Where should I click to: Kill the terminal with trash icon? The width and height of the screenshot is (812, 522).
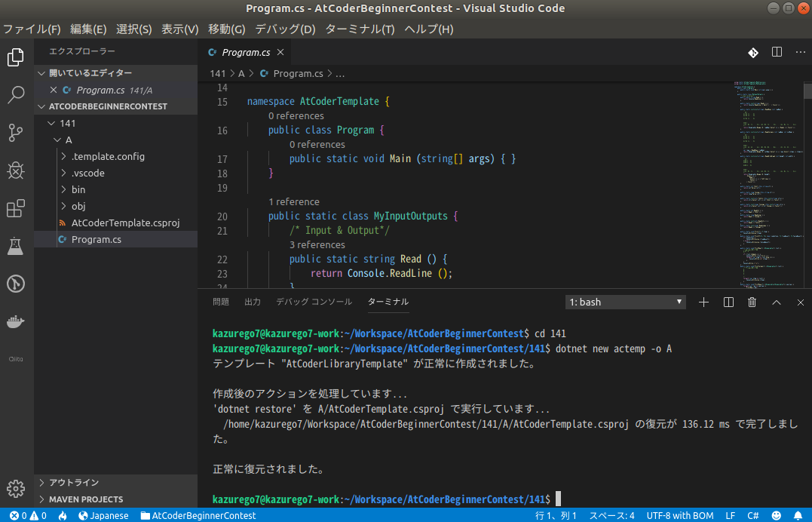(x=752, y=302)
